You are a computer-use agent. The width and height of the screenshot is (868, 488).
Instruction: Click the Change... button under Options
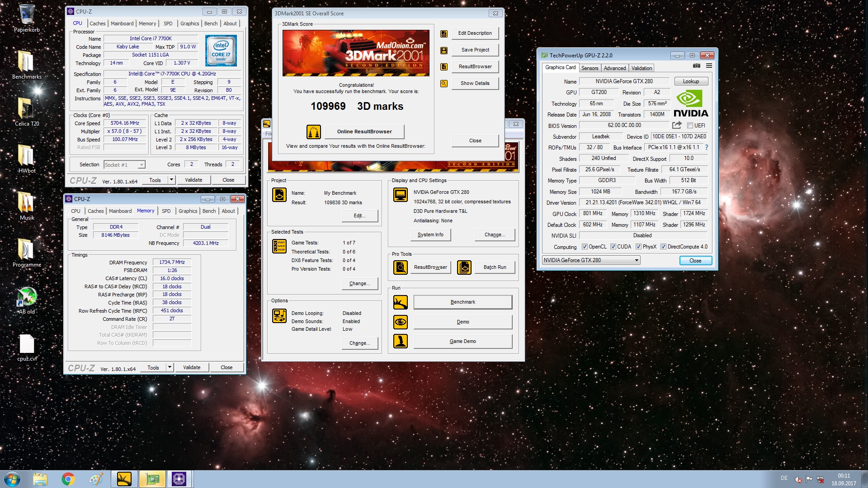(x=359, y=343)
